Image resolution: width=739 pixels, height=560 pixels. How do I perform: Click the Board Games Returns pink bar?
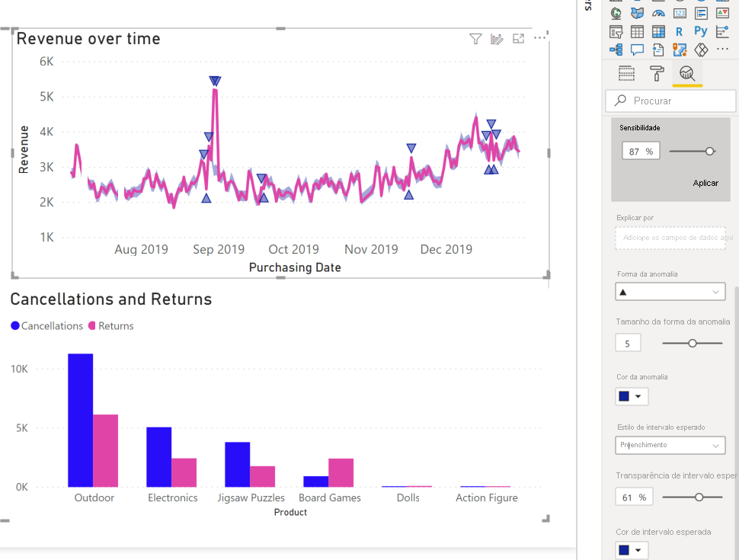pyautogui.click(x=341, y=472)
